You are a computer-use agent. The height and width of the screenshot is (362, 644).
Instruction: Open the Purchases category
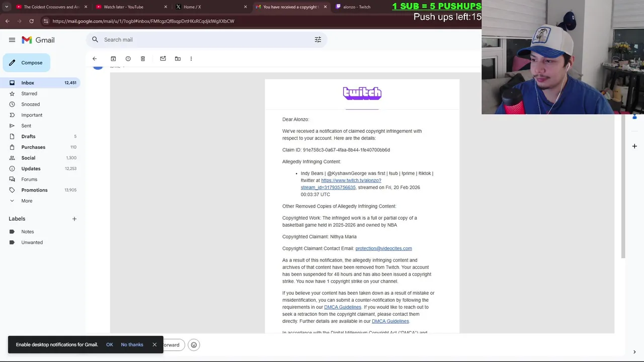pyautogui.click(x=40, y=147)
